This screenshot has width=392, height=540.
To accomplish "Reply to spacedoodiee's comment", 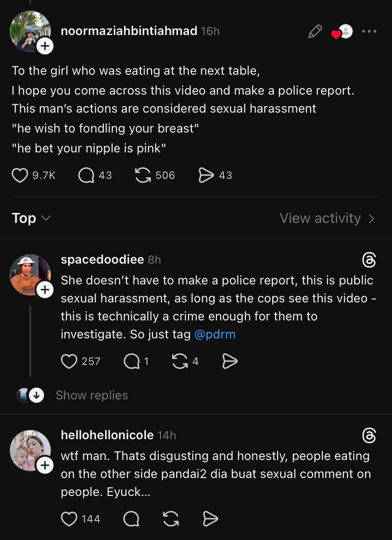I will point(131,362).
